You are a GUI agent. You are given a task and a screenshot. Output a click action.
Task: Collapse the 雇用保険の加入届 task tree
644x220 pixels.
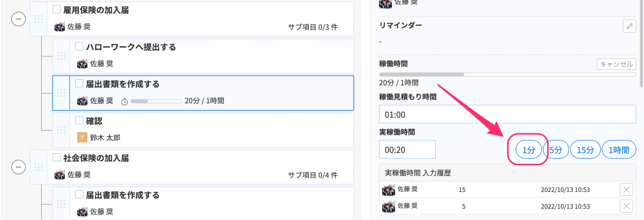19,19
